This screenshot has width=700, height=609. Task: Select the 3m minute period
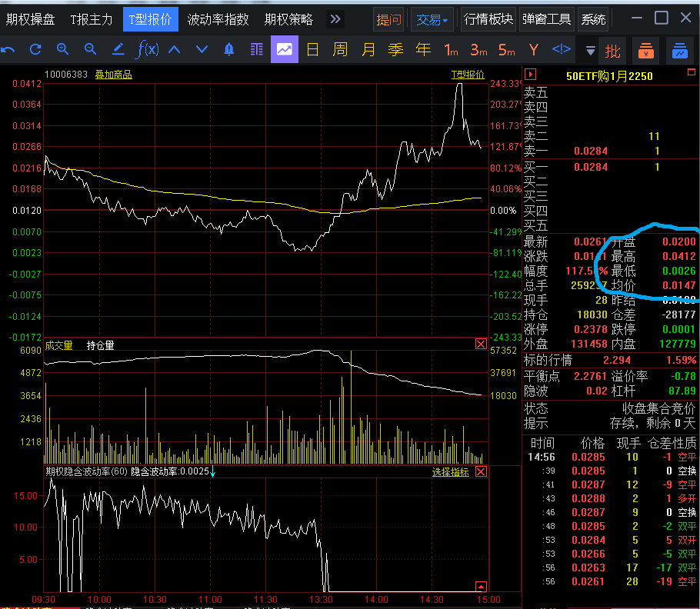tap(478, 50)
